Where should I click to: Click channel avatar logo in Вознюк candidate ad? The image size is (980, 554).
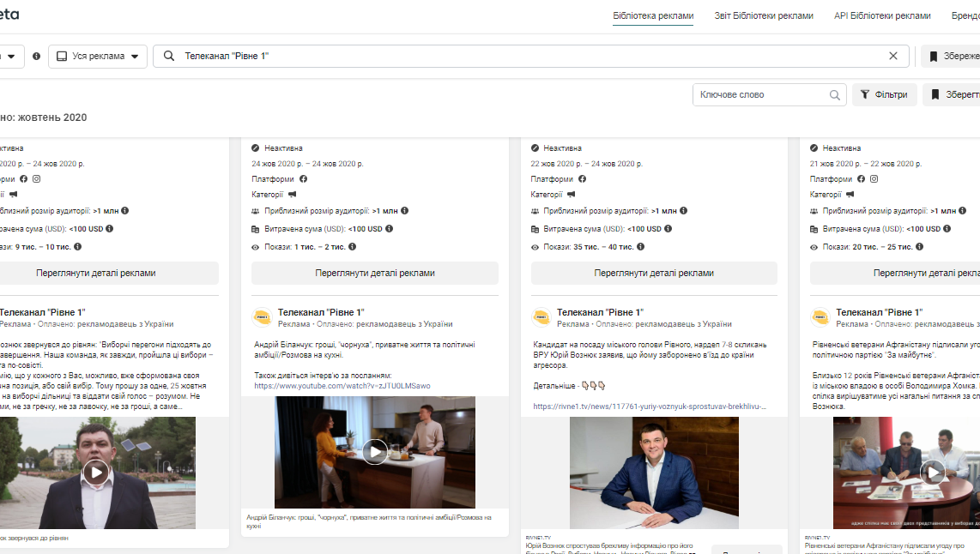(541, 317)
